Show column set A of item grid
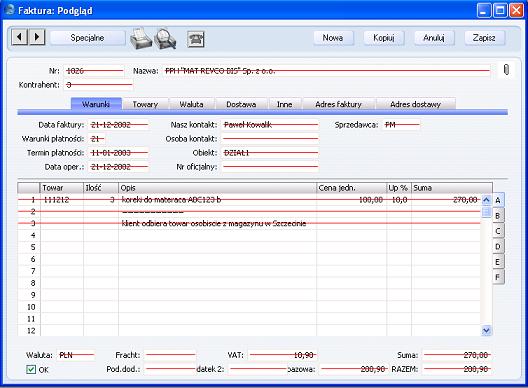The width and height of the screenshot is (528, 388). pyautogui.click(x=498, y=200)
